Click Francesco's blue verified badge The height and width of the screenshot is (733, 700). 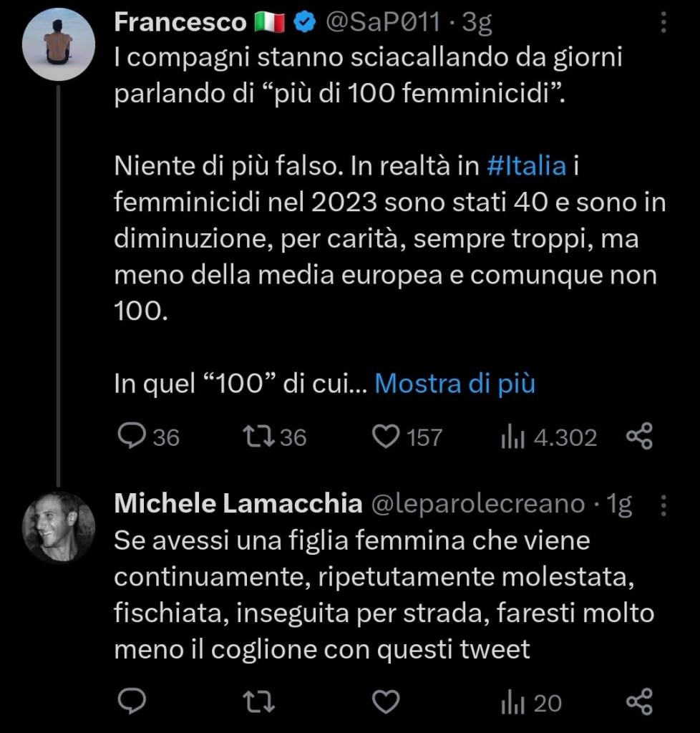[x=305, y=24]
